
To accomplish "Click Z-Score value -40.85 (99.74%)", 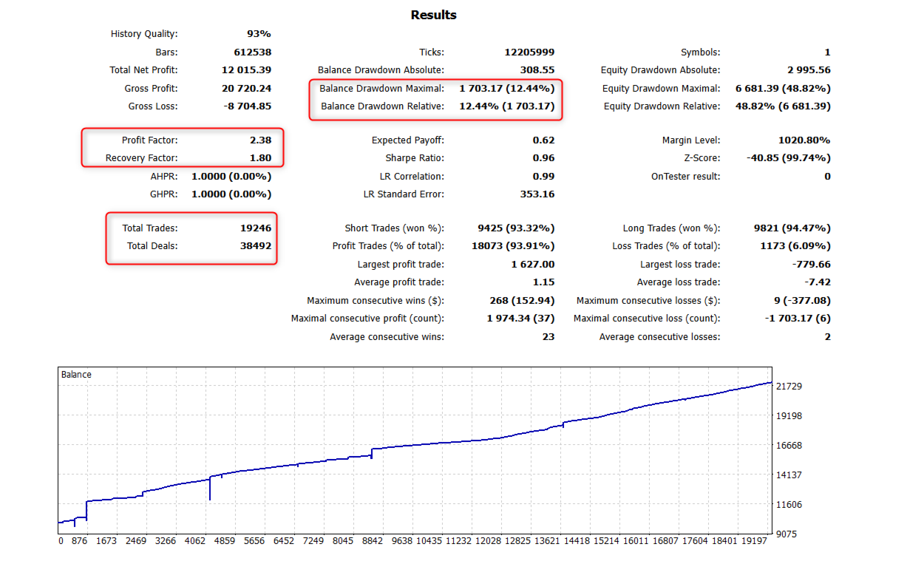I will [x=789, y=158].
